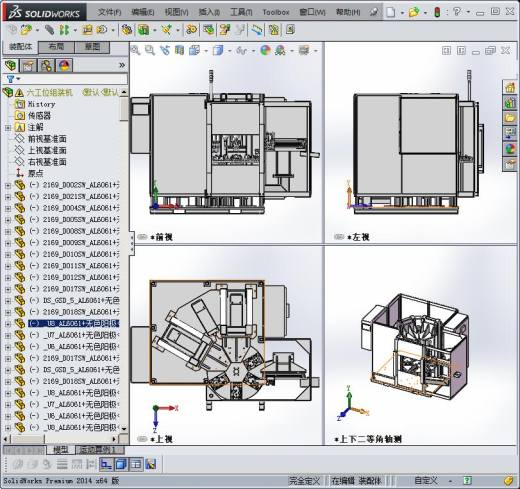The height and width of the screenshot is (489, 520).
Task: Open the PropertyManager tab icon
Action: click(28, 65)
